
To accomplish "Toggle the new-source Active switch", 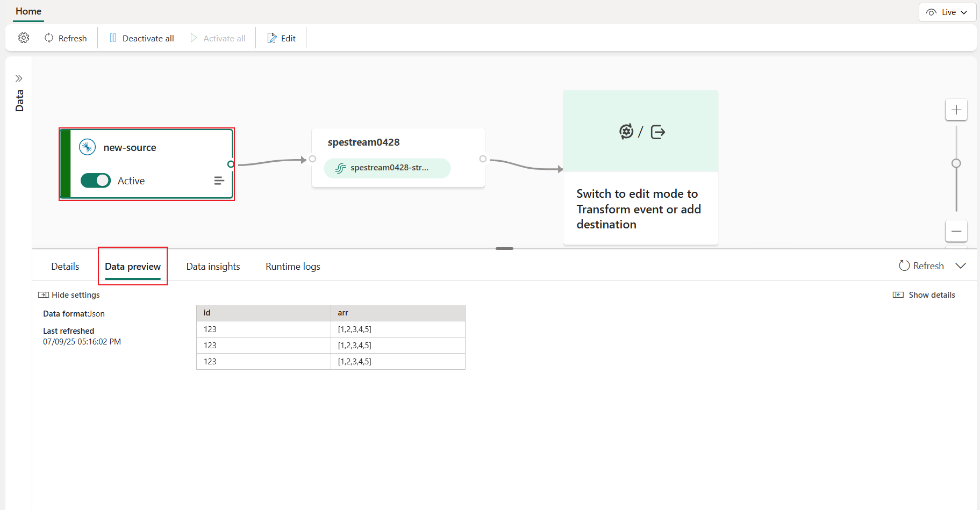I will point(96,181).
